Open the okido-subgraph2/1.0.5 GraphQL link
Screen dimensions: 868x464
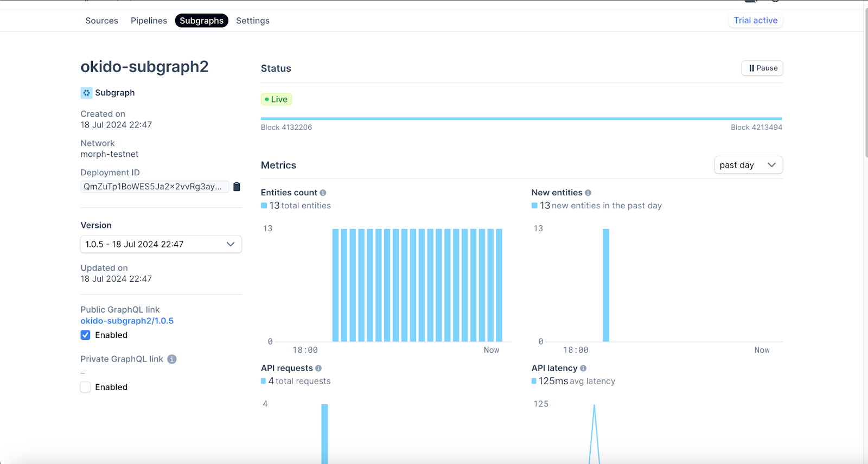(x=127, y=321)
